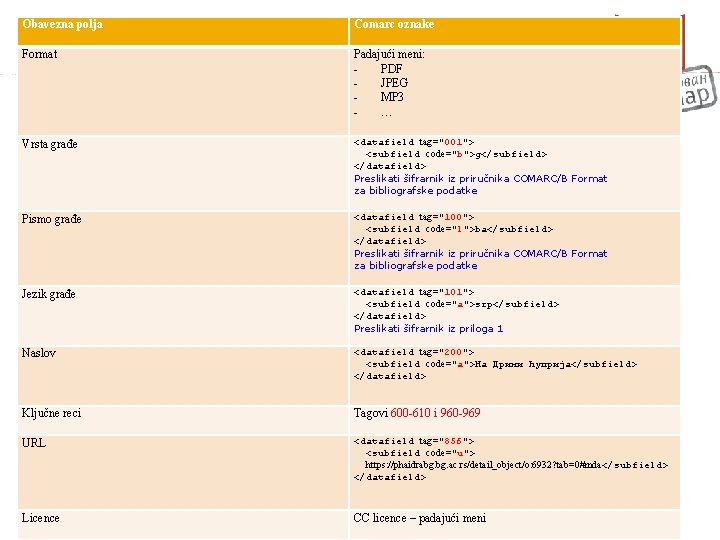Viewport: 720px width, 540px height.
Task: Click the 'Naslov' row label
Action: pyautogui.click(x=39, y=353)
